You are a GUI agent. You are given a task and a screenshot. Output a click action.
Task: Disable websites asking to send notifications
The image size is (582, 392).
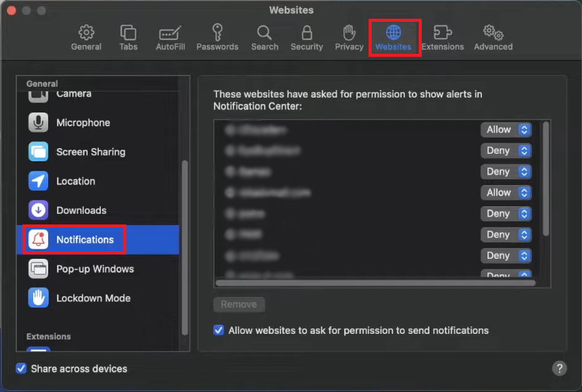(x=218, y=330)
